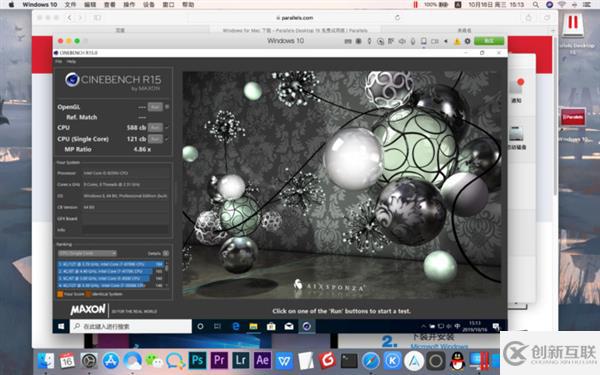Open App Store from the Dock
This screenshot has width=600, height=375.
[111, 360]
